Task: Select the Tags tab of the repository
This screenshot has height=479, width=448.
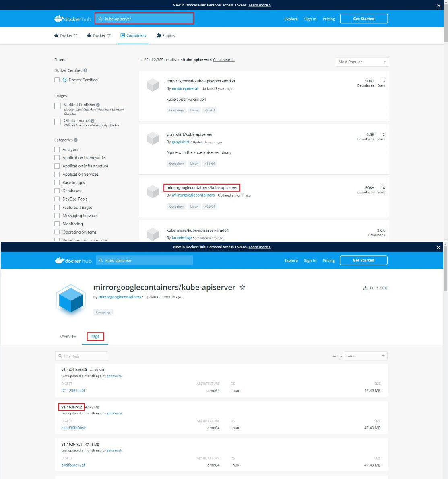Action: 95,336
